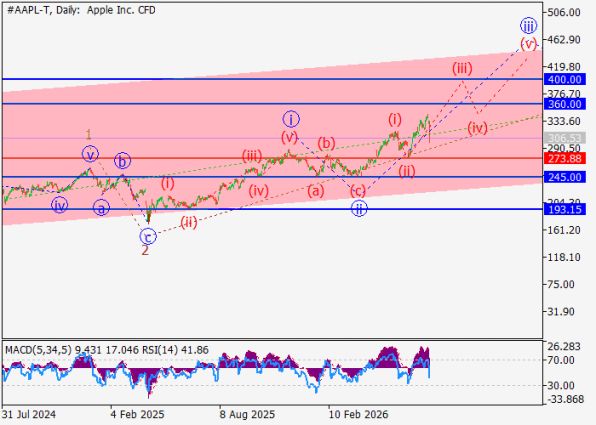Click the red 273.88 price level tag
This screenshot has width=596, height=425.
coord(564,158)
